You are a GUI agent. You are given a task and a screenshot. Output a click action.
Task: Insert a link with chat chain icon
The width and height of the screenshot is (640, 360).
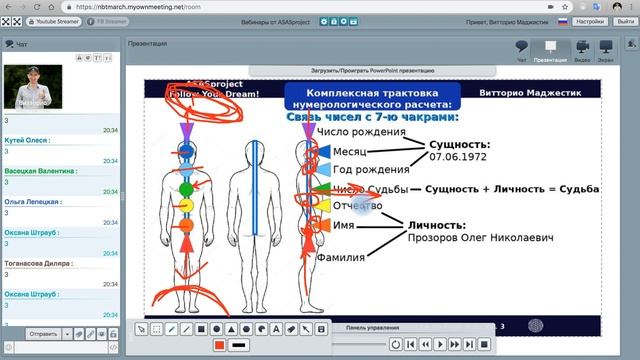point(90,334)
